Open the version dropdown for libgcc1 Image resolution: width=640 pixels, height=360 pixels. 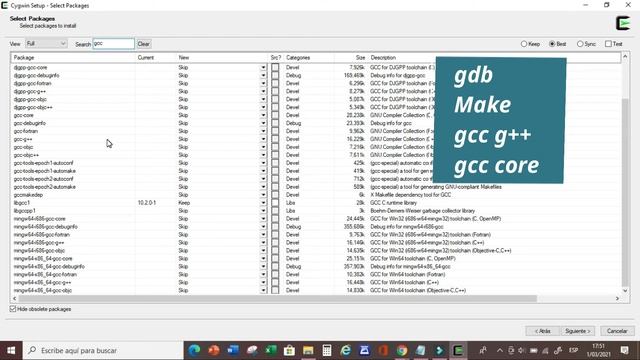[x=263, y=203]
